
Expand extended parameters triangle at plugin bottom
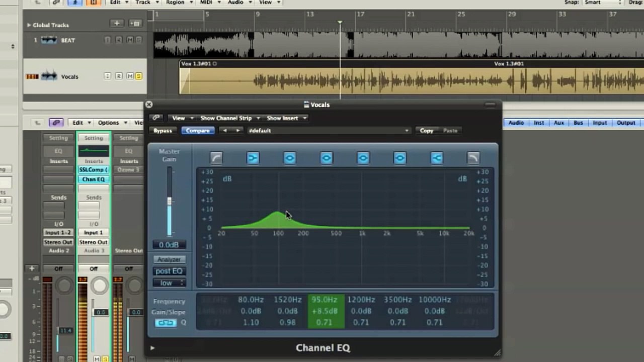(x=152, y=347)
